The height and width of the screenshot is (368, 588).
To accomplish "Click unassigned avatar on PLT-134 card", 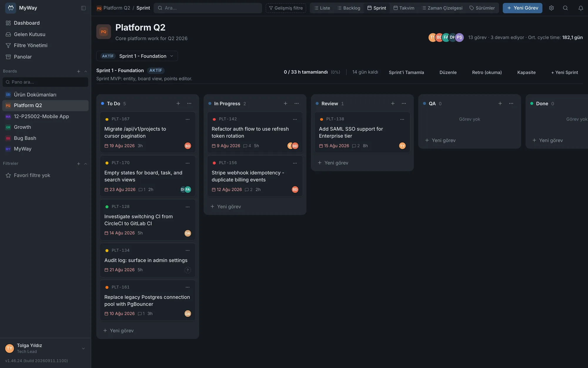I will [188, 270].
